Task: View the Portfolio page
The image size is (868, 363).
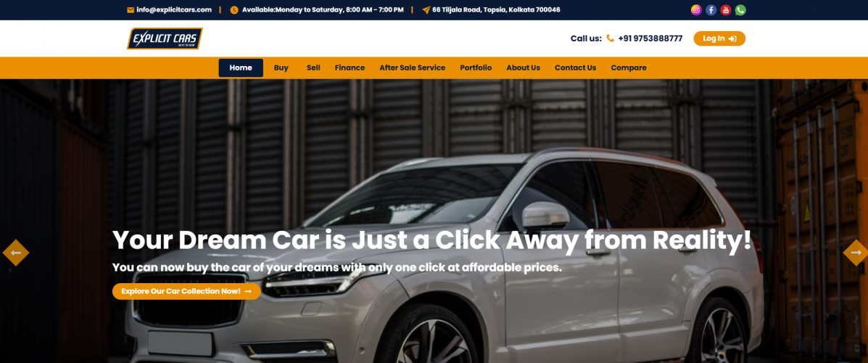Action: point(476,68)
